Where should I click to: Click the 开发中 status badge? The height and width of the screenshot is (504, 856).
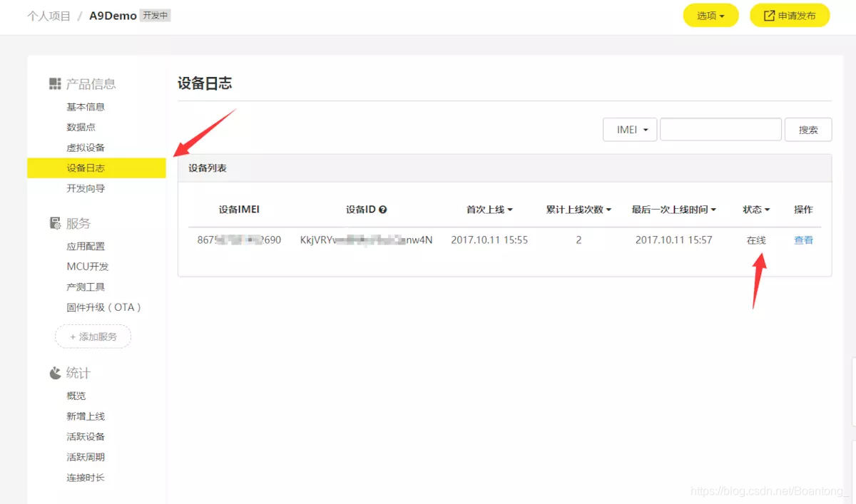click(x=155, y=16)
